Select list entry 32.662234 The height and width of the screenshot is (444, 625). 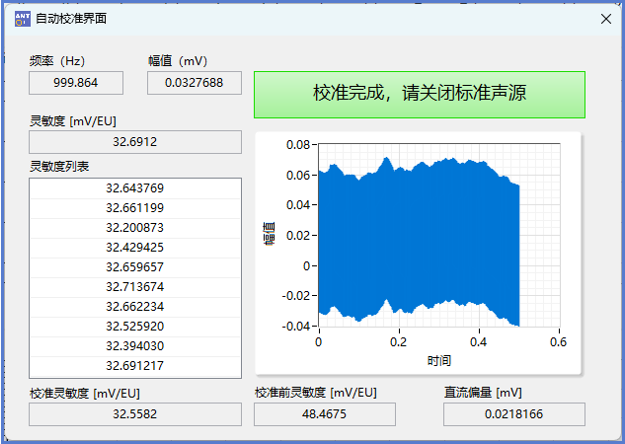pos(135,307)
